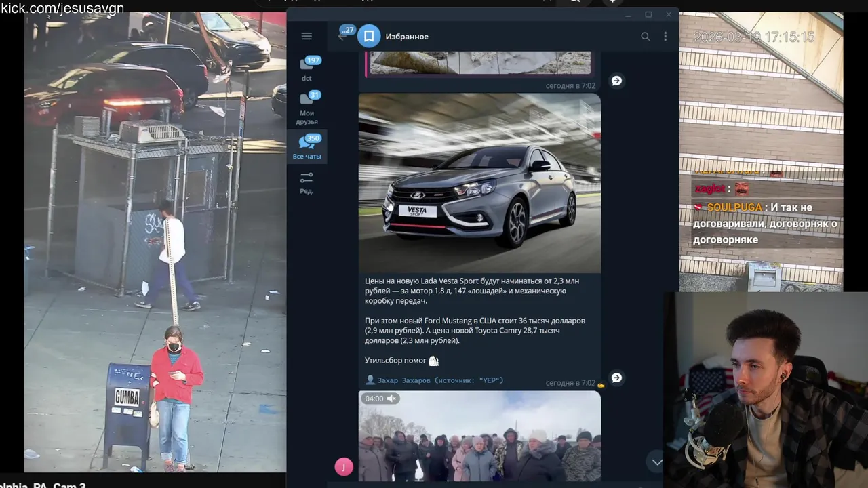Screen dimensions: 868x488
Task: Open forwarded source Захар Захаров link
Action: [434, 380]
